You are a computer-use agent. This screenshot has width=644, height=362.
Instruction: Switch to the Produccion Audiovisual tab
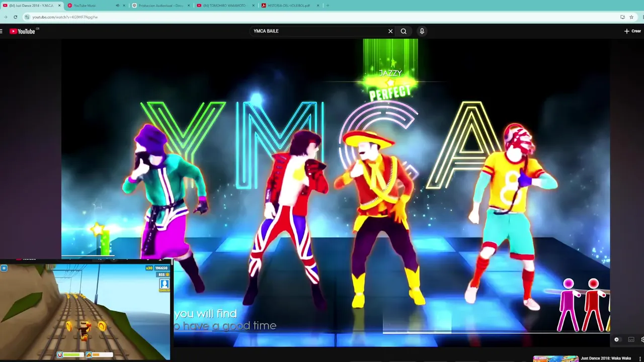click(160, 6)
